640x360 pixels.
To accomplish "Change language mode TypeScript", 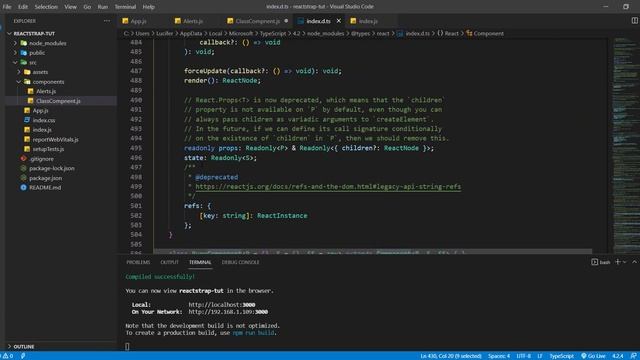I will (x=561, y=356).
